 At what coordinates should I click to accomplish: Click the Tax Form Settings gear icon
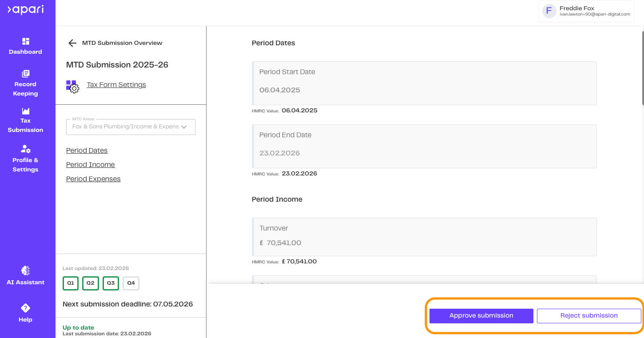(73, 86)
